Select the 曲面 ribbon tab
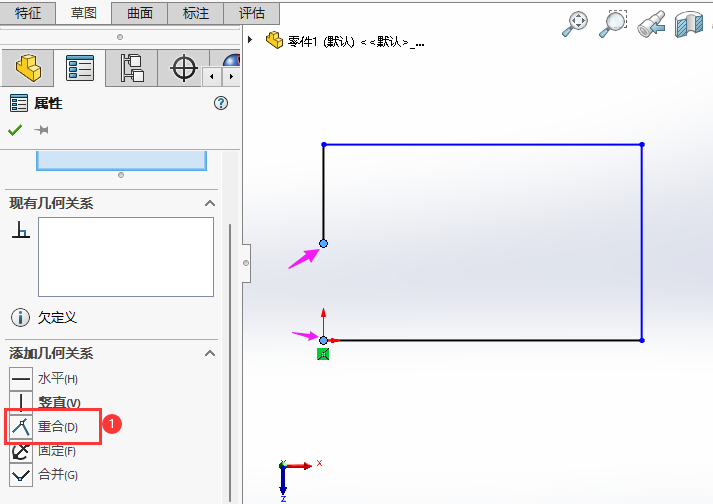 coord(140,13)
